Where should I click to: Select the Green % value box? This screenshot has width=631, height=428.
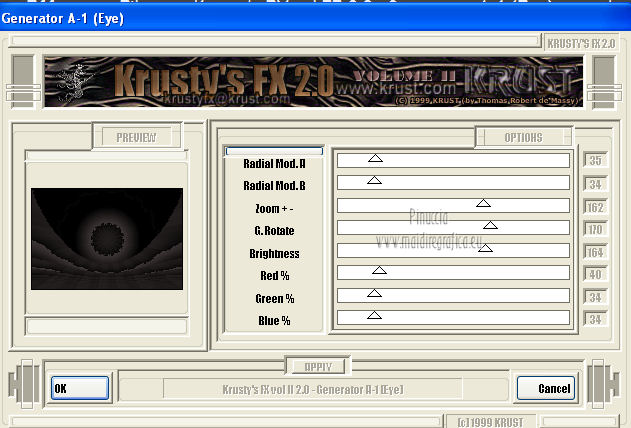(x=595, y=297)
